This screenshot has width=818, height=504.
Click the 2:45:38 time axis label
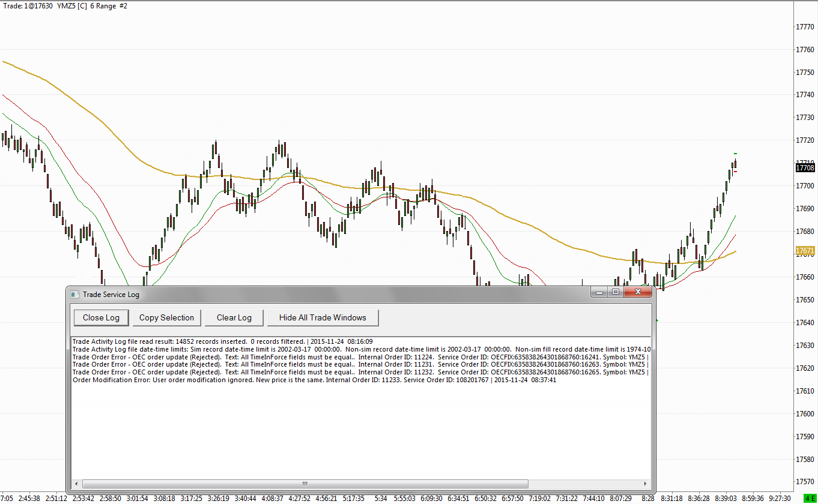coord(29,499)
